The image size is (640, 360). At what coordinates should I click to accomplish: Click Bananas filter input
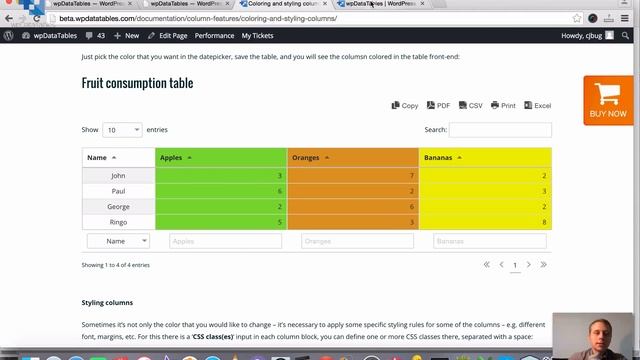[489, 241]
